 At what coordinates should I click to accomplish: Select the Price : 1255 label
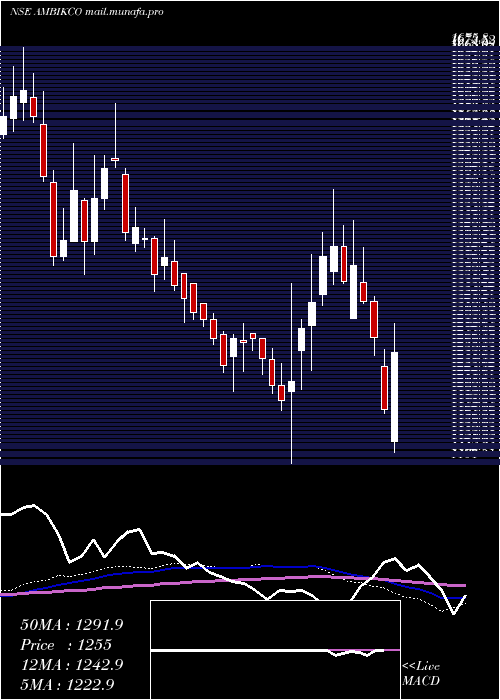click(x=66, y=645)
